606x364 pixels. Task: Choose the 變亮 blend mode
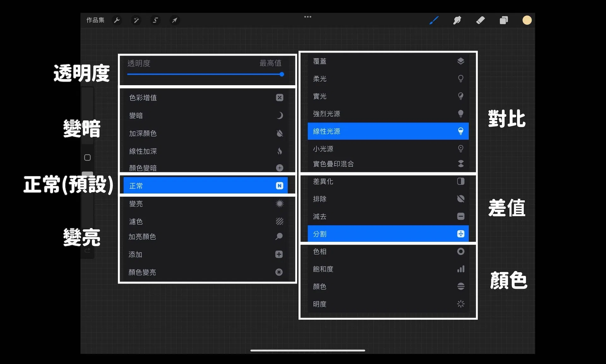point(205,204)
